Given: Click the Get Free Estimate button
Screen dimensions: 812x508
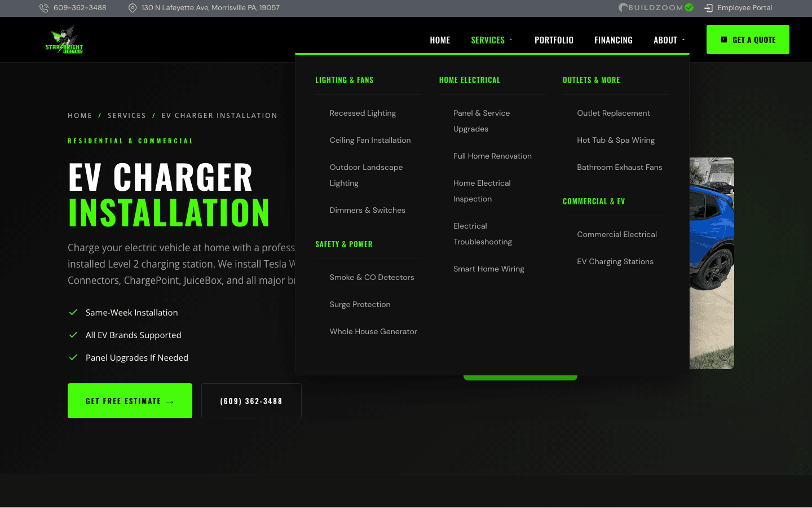Looking at the screenshot, I should (130, 401).
